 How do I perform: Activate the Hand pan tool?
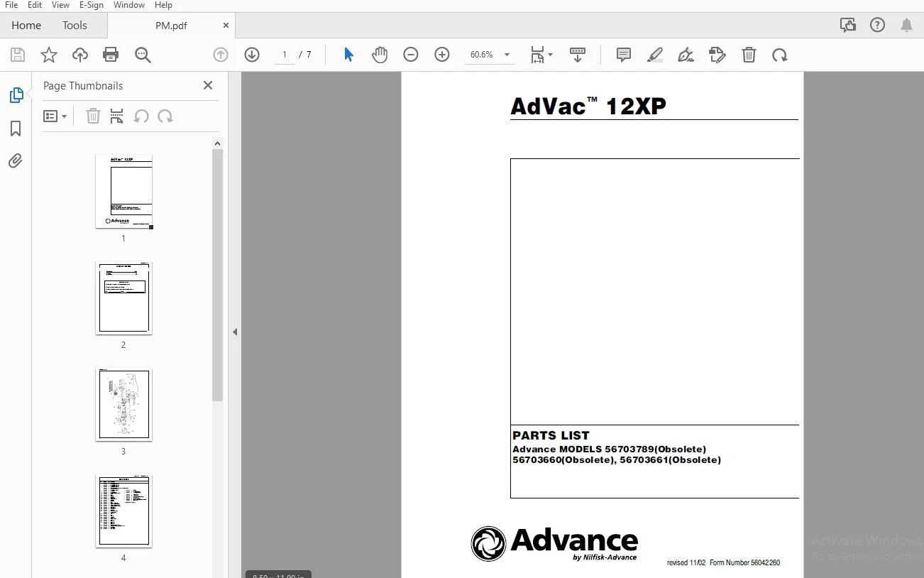pyautogui.click(x=380, y=55)
